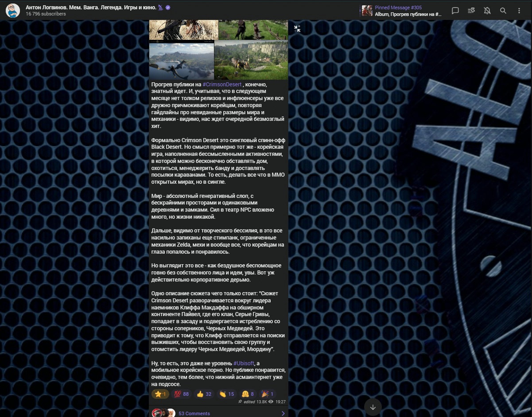Open the 53 Comments thread
Viewport: 532px width, 417px height.
[194, 413]
